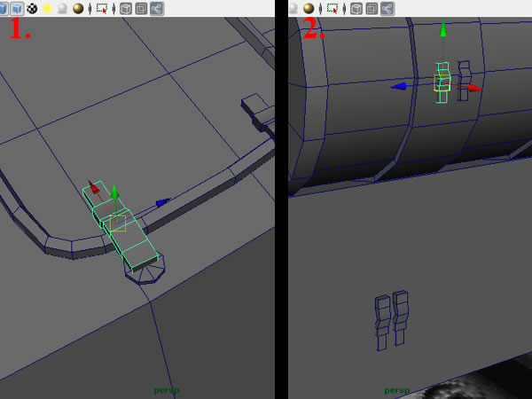Toggle X-Ray cube icon in left viewport
This screenshot has width=532, height=399.
(x=126, y=9)
